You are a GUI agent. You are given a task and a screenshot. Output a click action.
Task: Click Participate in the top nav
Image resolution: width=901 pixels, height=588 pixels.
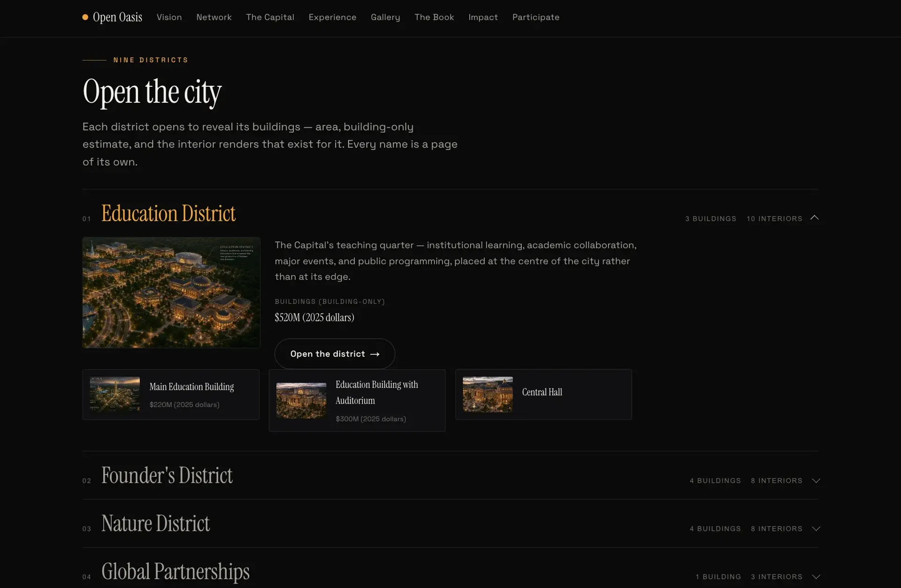pyautogui.click(x=536, y=17)
